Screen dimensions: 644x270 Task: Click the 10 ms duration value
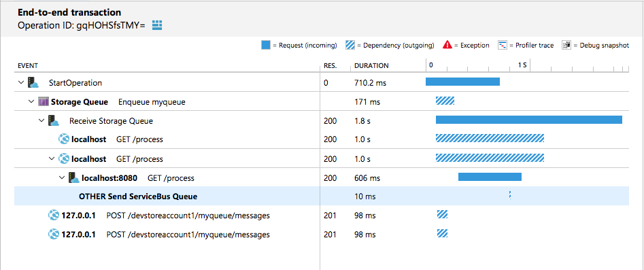365,197
